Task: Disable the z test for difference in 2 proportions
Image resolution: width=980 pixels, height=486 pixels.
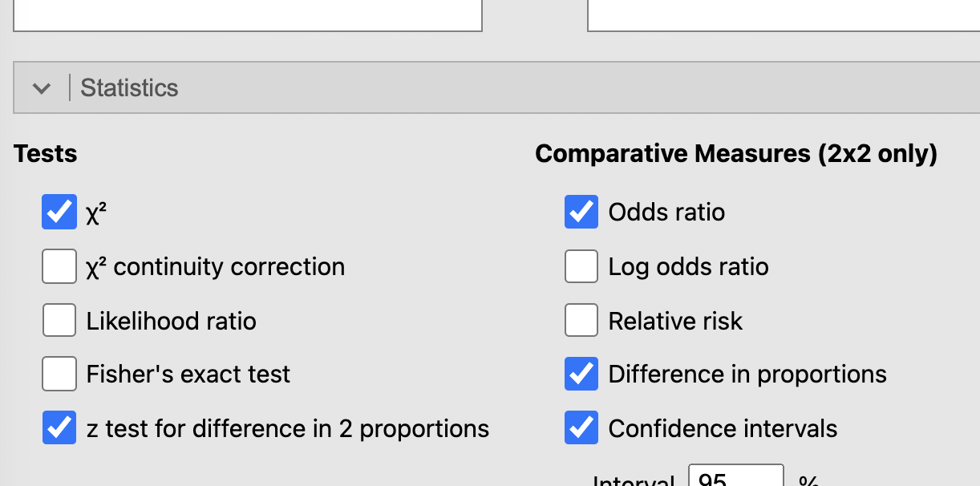Action: pos(59,427)
